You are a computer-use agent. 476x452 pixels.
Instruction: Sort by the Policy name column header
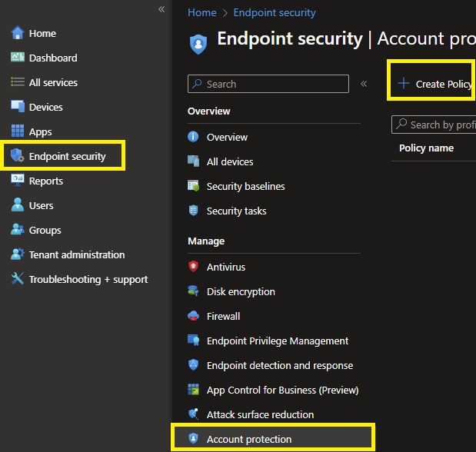(x=426, y=148)
